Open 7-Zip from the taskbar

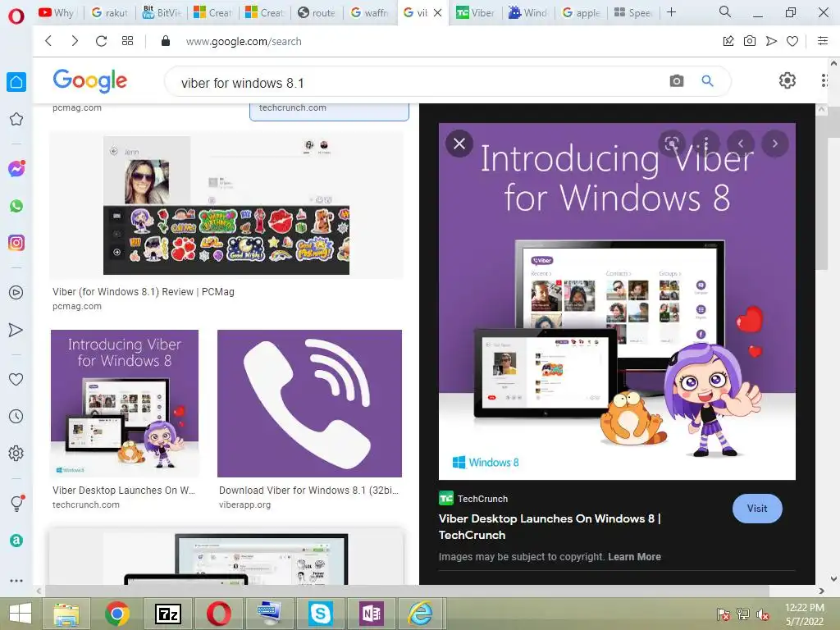[x=167, y=614]
